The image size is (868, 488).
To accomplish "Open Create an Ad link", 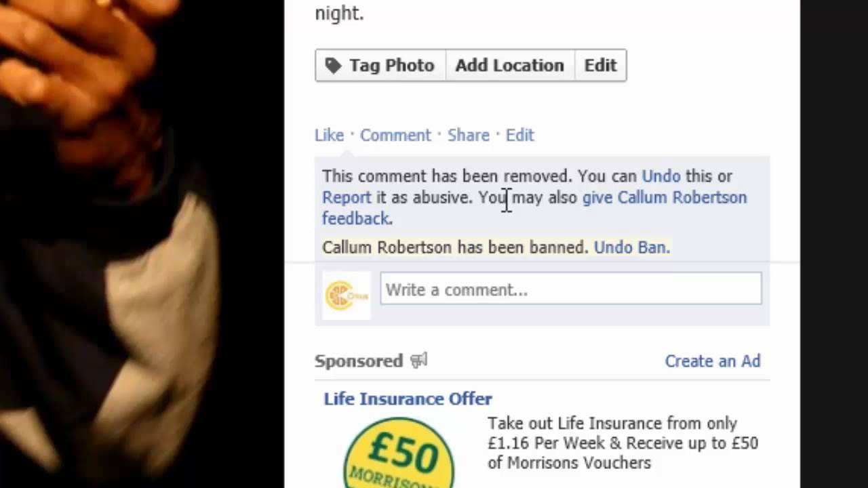I will (x=713, y=361).
